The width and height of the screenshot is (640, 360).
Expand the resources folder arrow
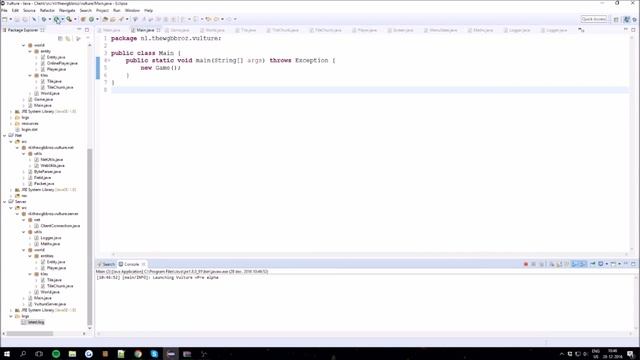(11, 124)
